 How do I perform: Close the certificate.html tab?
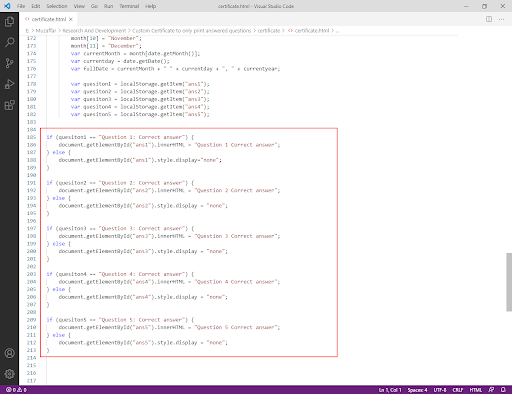[71, 19]
